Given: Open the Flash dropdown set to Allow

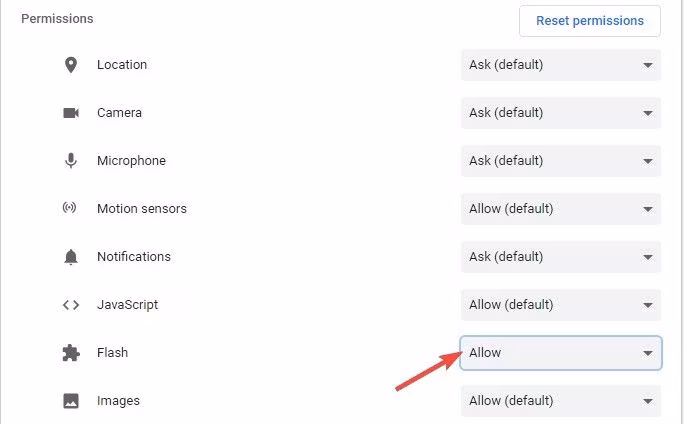Looking at the screenshot, I should pos(560,353).
